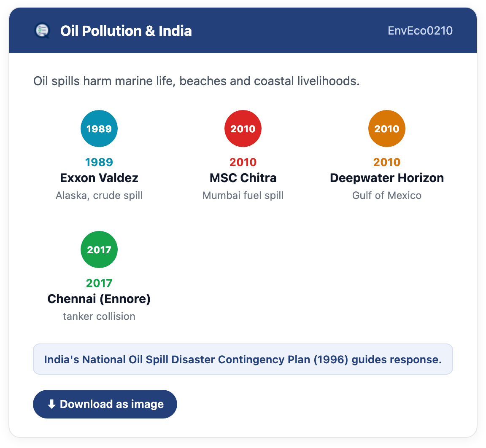486x448 pixels.
Task: Select the MSC Chitra title
Action: 243,178
